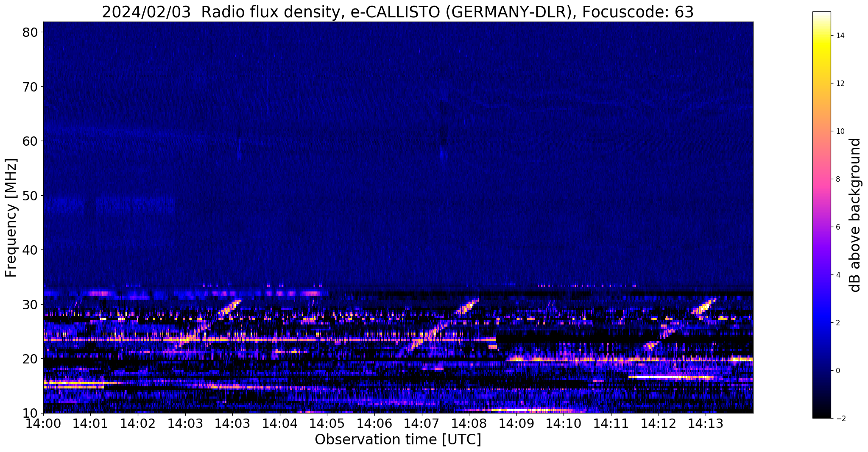This screenshot has height=452, width=868.
Task: Click the 30 tick on frequency axis
Action: pos(31,305)
